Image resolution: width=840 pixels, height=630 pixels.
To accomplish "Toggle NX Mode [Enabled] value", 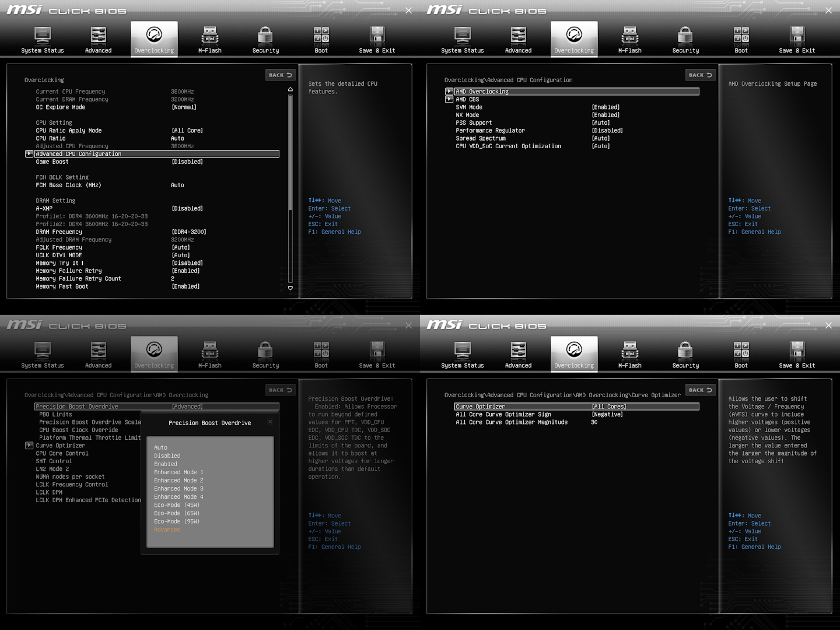I will [x=605, y=115].
